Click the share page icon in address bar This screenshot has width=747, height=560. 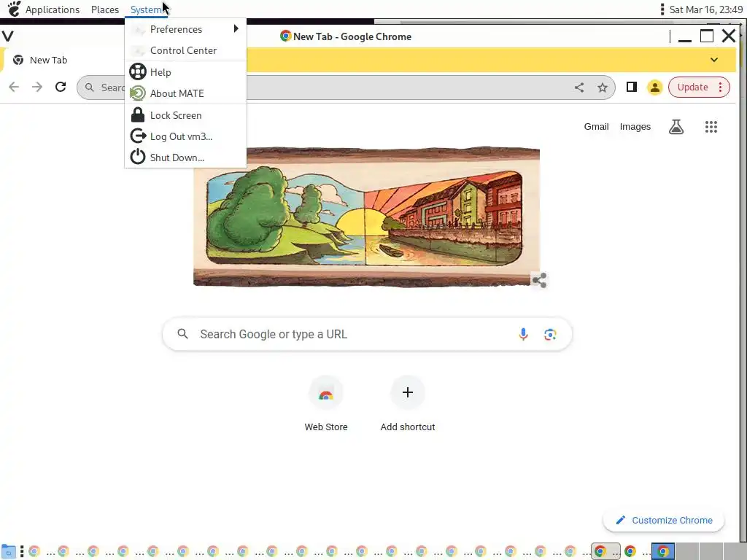tap(578, 87)
